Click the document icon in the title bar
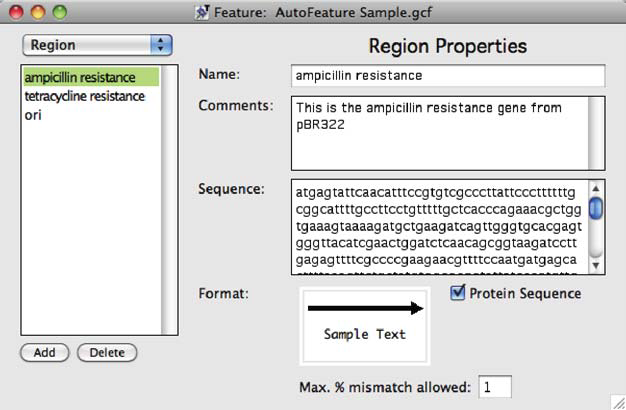 (202, 12)
